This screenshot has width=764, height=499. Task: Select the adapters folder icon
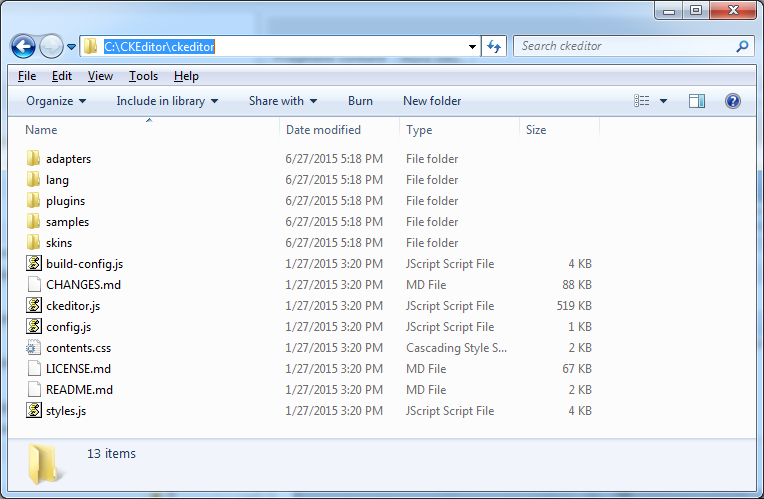click(x=33, y=158)
